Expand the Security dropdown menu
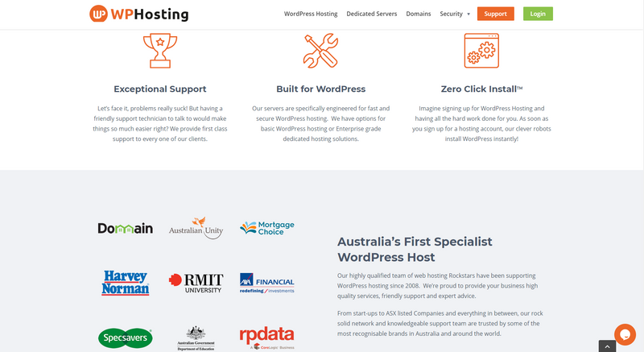644x352 pixels. [x=455, y=14]
